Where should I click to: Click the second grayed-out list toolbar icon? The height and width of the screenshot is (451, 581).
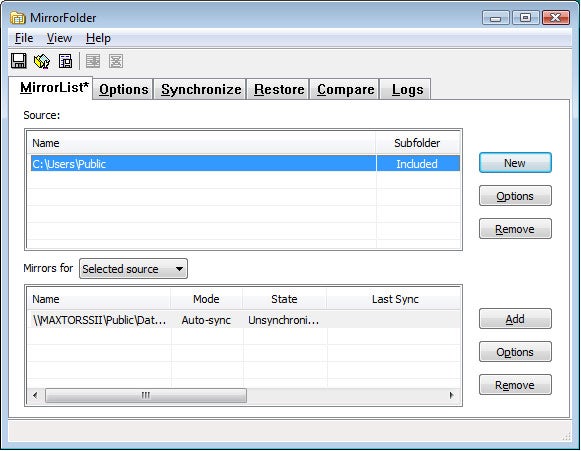pyautogui.click(x=116, y=61)
